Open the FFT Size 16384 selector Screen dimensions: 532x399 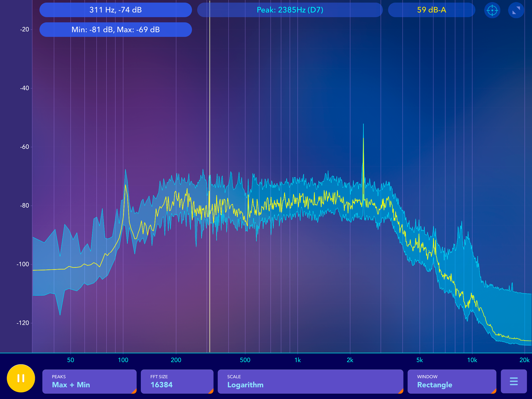tap(177, 381)
